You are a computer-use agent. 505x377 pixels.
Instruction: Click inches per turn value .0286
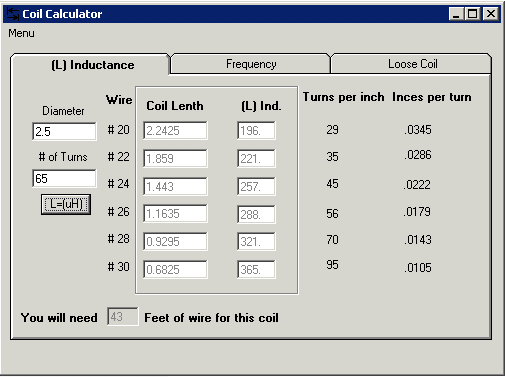point(418,155)
